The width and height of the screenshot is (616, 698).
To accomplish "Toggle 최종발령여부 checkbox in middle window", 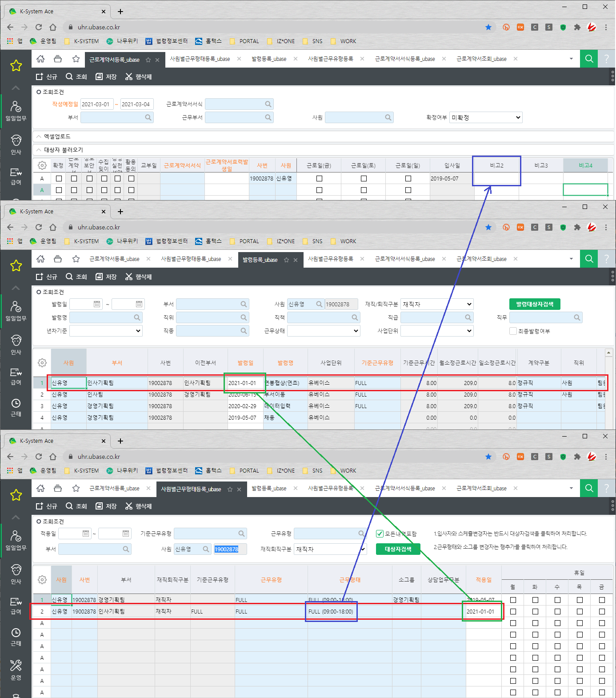I will [x=513, y=331].
